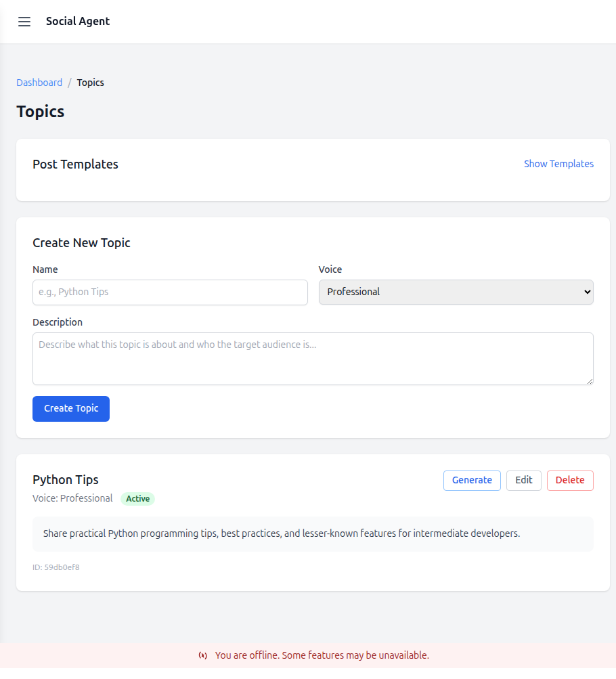Click inside the Description textarea
Image resolution: width=616 pixels, height=679 pixels.
tap(313, 358)
